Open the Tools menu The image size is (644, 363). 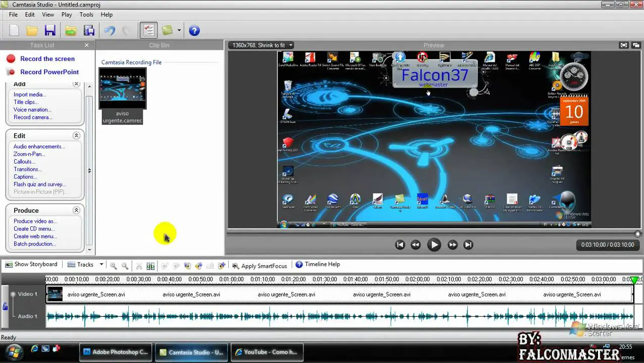click(86, 15)
